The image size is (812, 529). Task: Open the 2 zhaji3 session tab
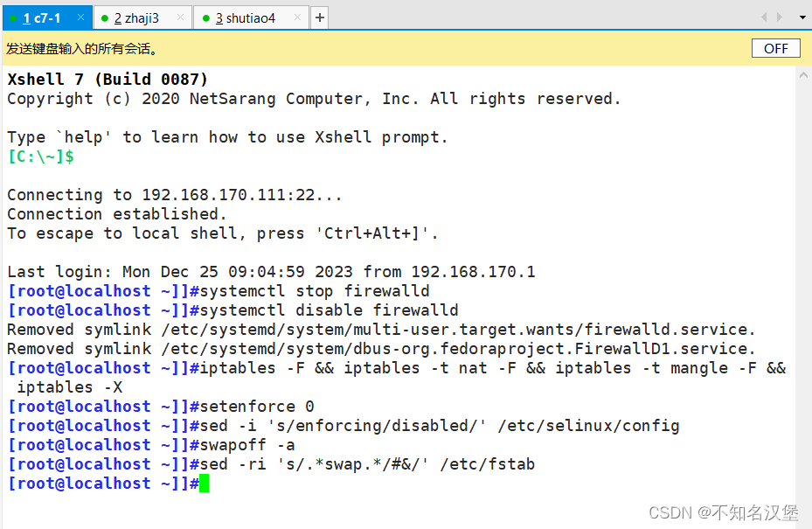coord(142,17)
